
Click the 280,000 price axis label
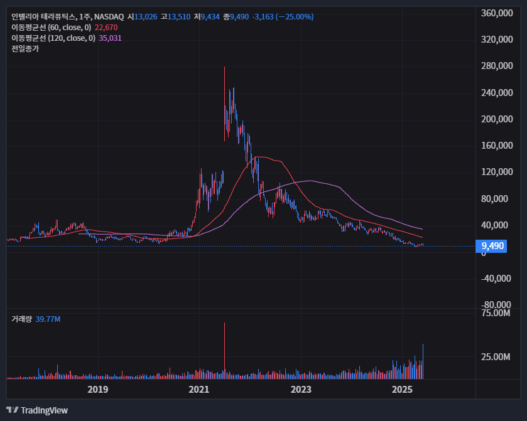pyautogui.click(x=497, y=66)
